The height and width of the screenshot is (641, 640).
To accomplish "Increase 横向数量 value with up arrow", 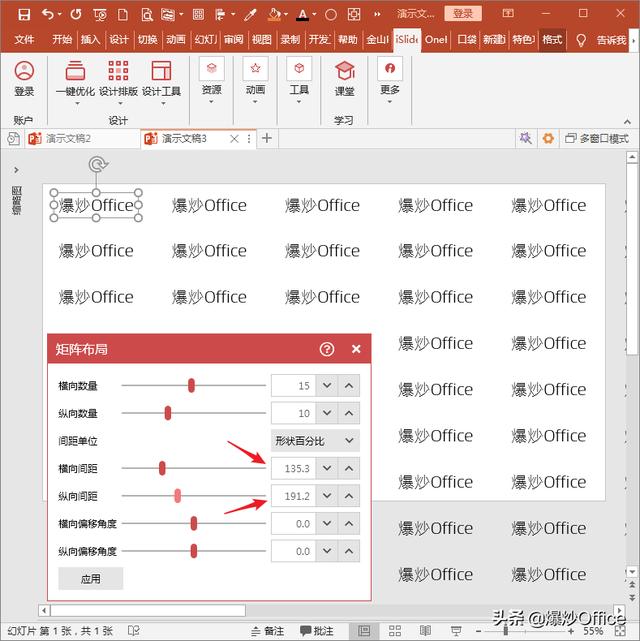I will pos(349,385).
